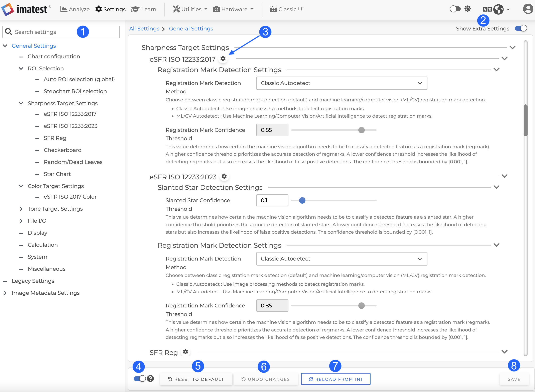Click gear icon beside SFR Reg heading

(185, 352)
